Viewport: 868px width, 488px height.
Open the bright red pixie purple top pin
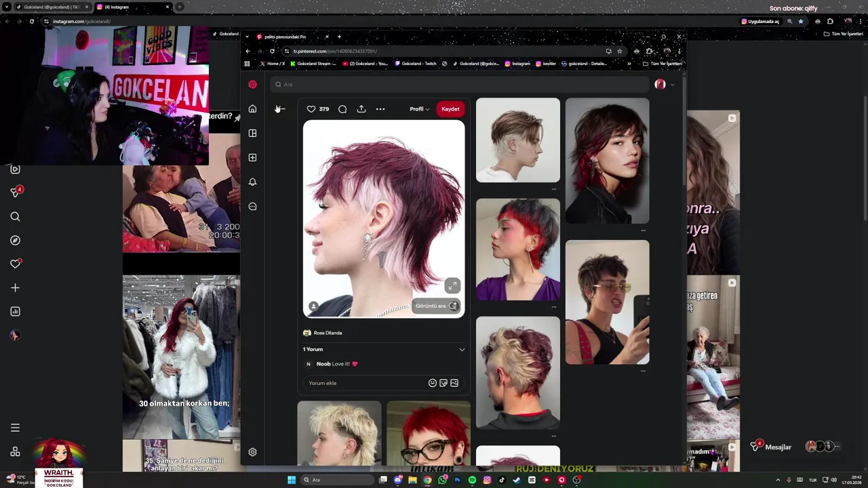[x=518, y=249]
